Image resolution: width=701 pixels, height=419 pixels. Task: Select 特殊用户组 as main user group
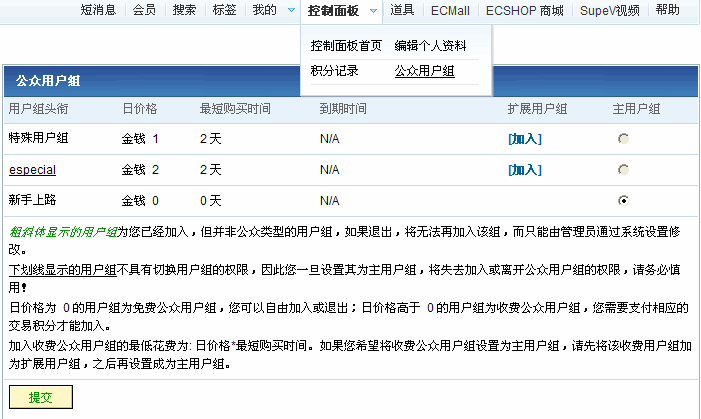pyautogui.click(x=623, y=139)
